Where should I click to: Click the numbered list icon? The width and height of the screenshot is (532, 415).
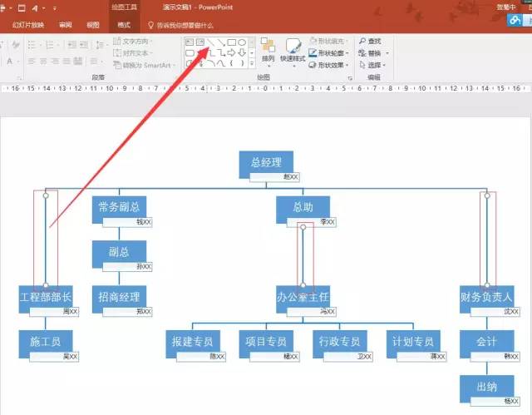tap(50, 44)
